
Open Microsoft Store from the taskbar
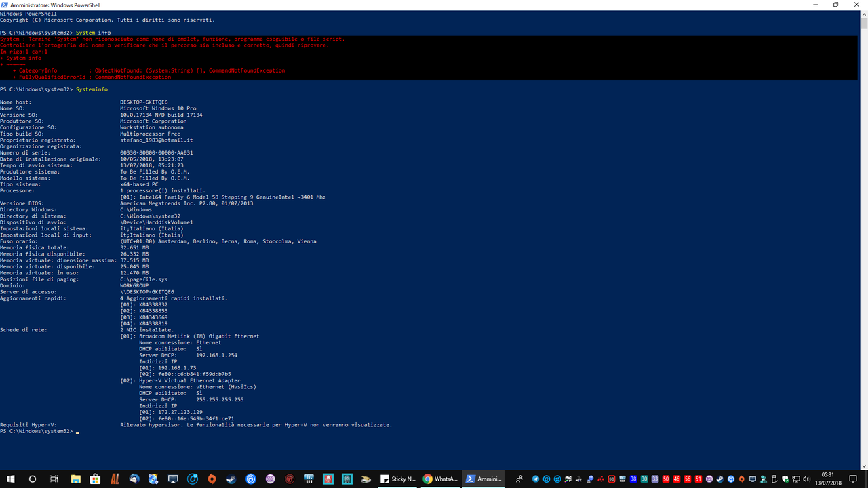tap(96, 479)
